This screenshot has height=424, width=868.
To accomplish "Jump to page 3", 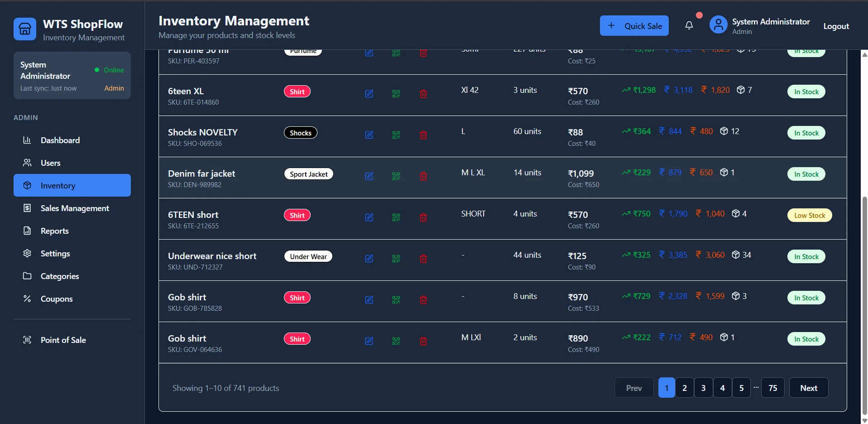I will pyautogui.click(x=704, y=388).
